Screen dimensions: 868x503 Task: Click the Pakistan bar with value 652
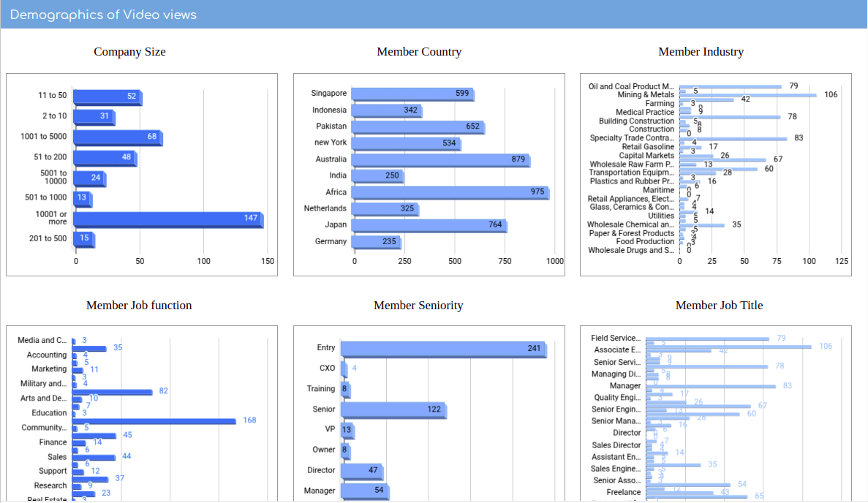[x=418, y=126]
